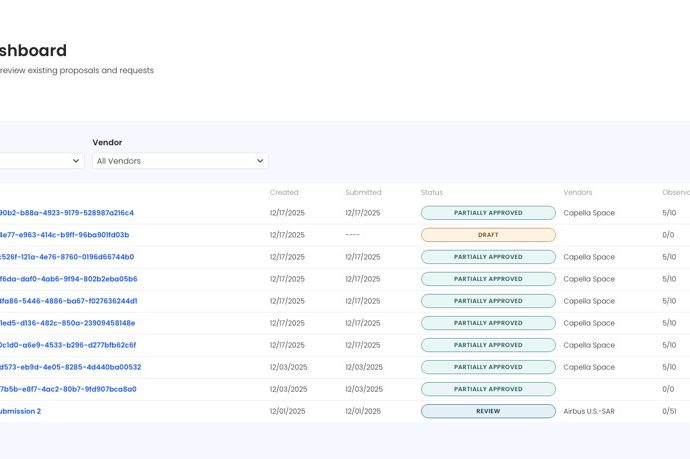Click the Vendor filter label

click(107, 142)
